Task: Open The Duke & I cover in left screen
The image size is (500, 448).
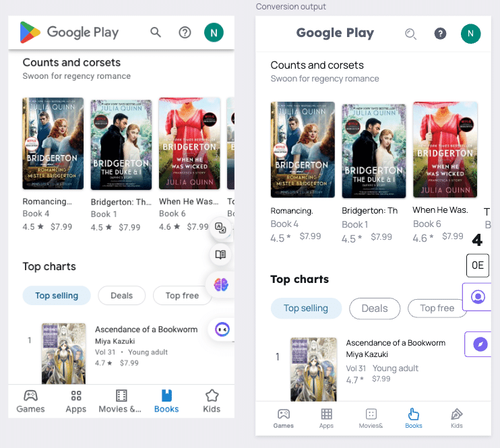Action: coord(121,145)
